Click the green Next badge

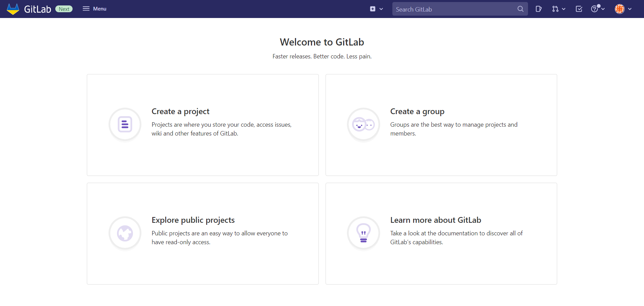pyautogui.click(x=64, y=9)
